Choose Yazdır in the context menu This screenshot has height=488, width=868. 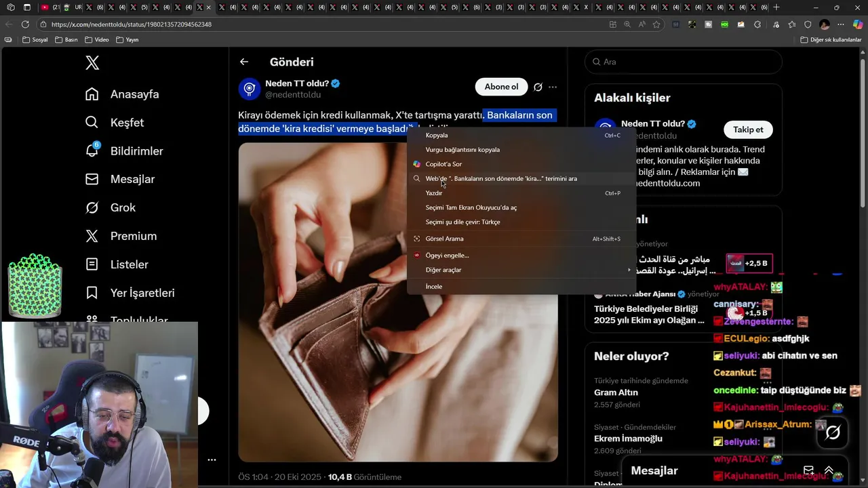pos(521,193)
